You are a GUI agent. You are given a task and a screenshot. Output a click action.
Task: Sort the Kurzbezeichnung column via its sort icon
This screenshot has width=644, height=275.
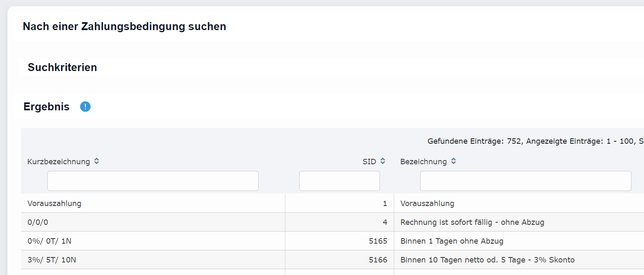pyautogui.click(x=96, y=161)
